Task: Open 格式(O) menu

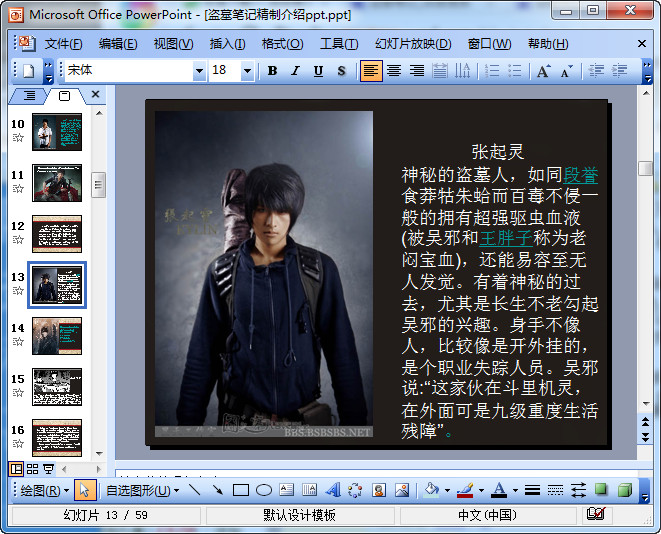Action: (x=282, y=43)
